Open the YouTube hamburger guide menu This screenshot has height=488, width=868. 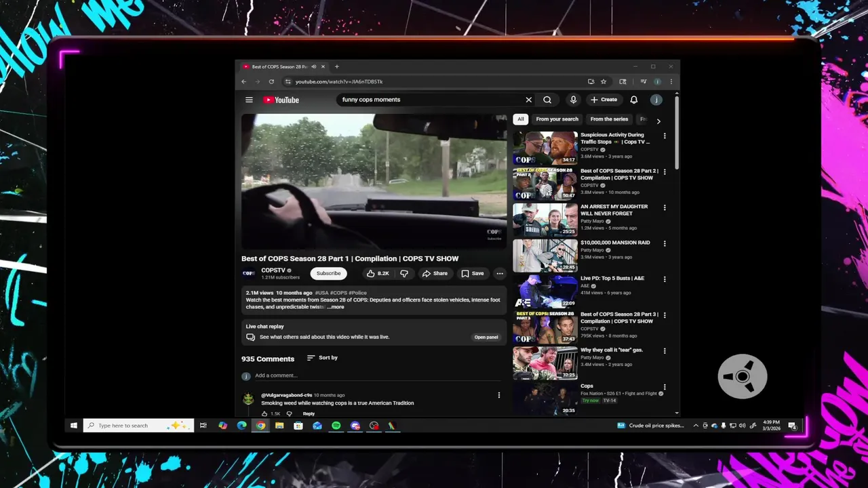tap(249, 100)
